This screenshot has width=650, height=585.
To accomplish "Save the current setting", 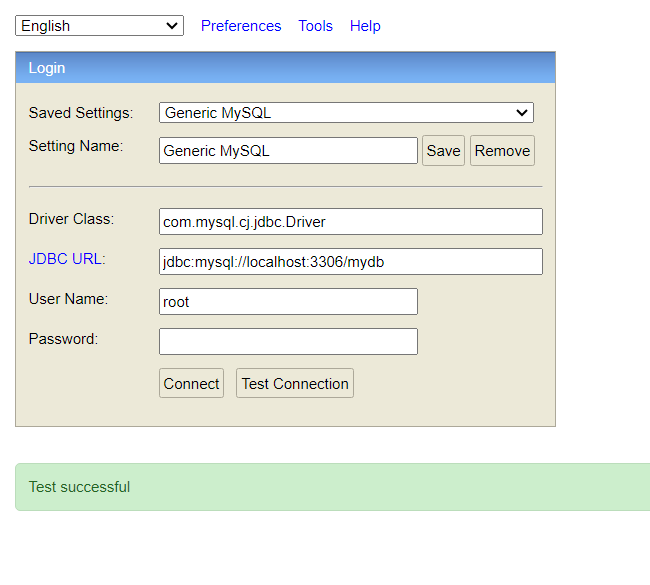I will coord(443,150).
